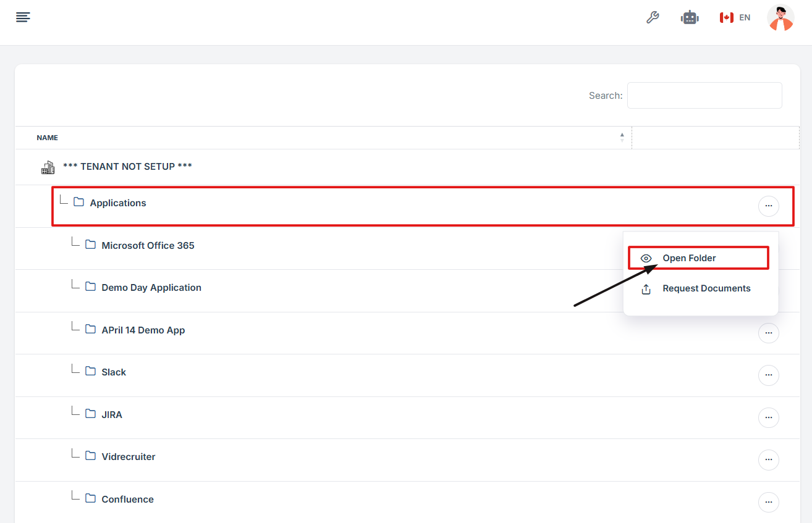Click the user avatar picture

pyautogui.click(x=780, y=17)
